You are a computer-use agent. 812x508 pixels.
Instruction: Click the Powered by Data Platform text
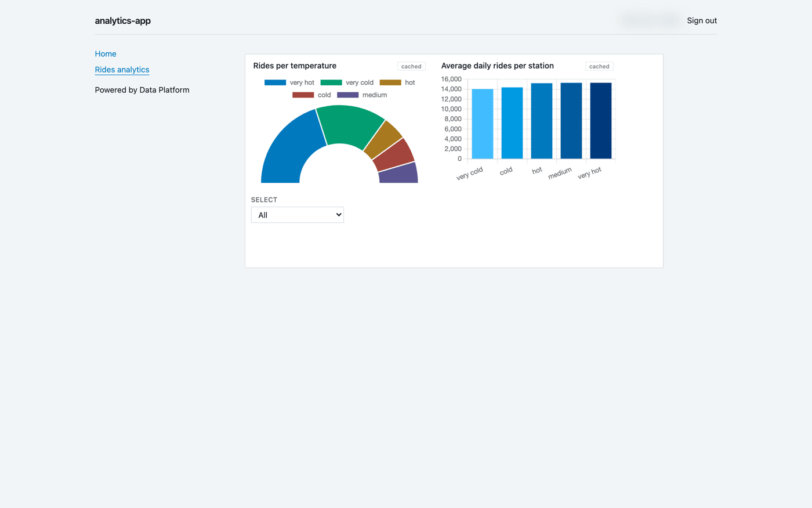coord(142,90)
